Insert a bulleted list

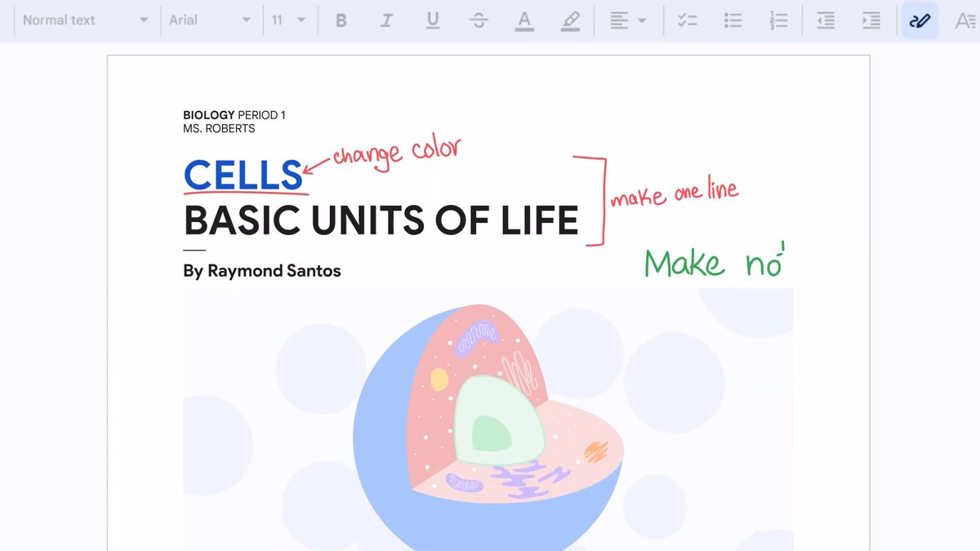coord(733,20)
